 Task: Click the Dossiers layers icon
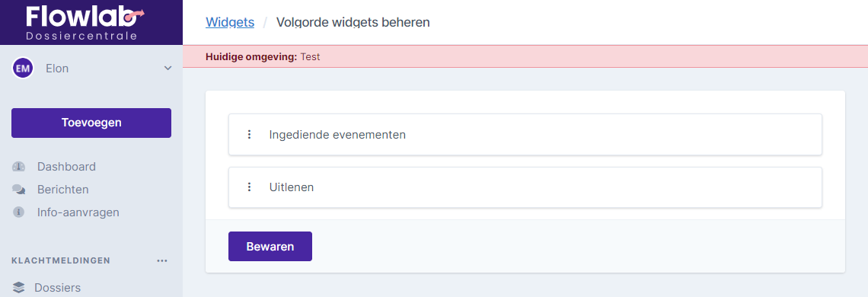coord(19,288)
